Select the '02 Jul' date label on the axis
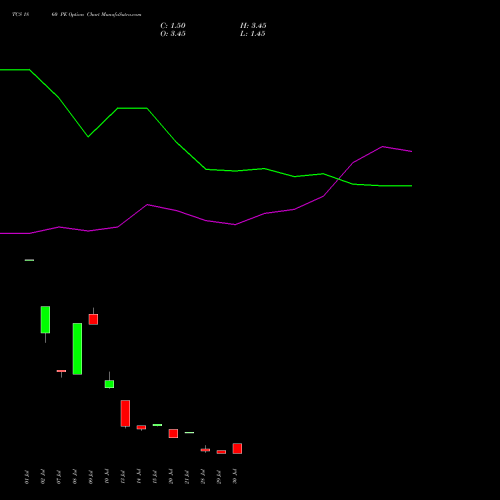The image size is (500, 500). tap(43, 477)
